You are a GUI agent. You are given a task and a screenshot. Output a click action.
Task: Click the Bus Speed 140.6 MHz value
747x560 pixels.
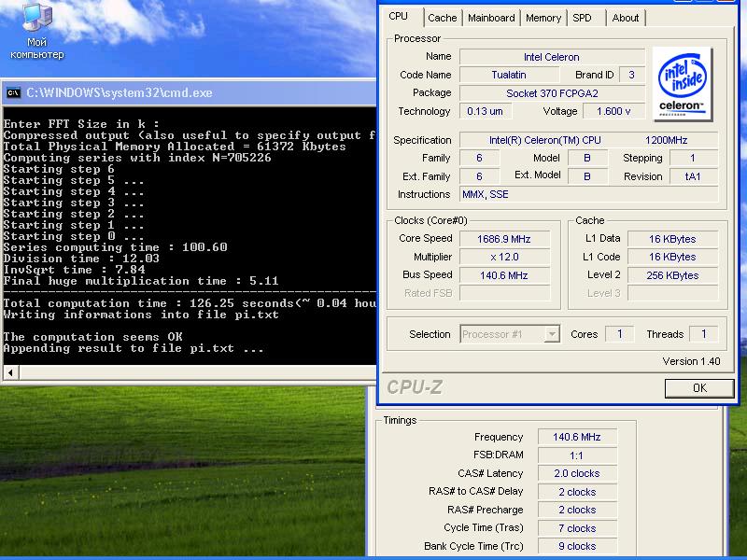[x=504, y=275]
